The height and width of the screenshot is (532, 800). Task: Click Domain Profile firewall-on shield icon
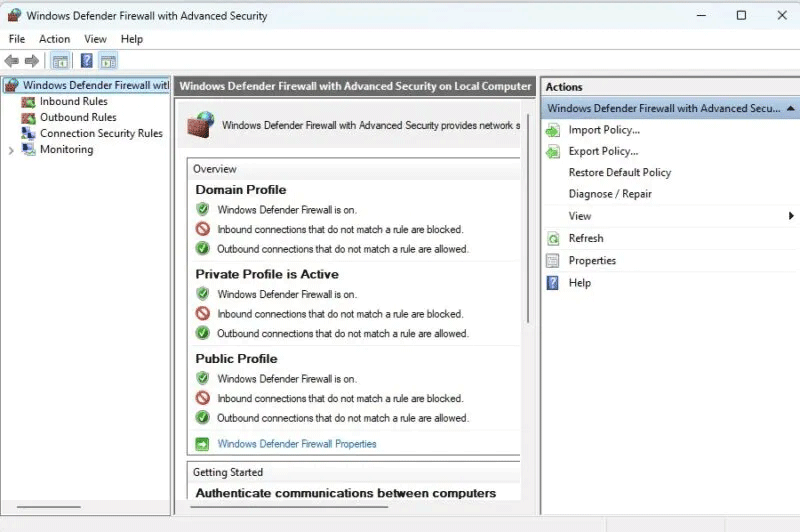[203, 209]
